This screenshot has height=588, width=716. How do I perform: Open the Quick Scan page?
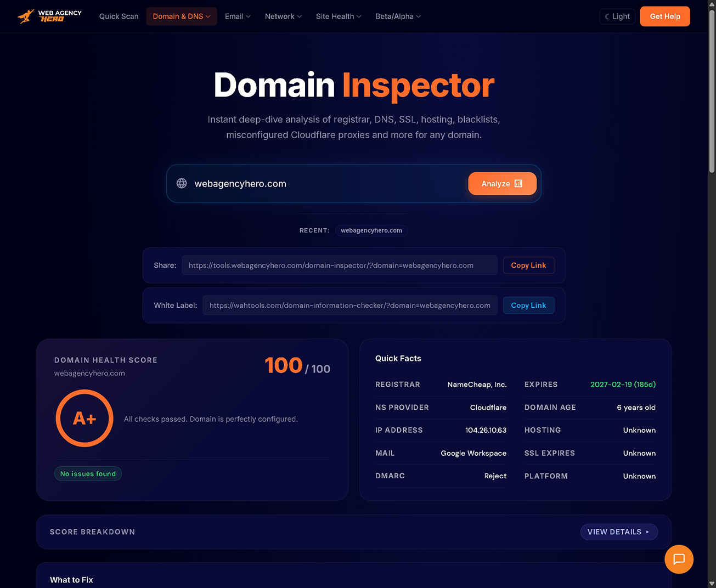pyautogui.click(x=119, y=16)
